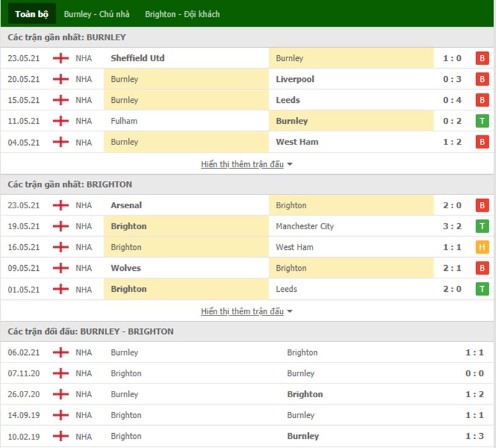Click the green T badge for Fulham-Burnley match
The height and width of the screenshot is (448, 496).
[482, 121]
